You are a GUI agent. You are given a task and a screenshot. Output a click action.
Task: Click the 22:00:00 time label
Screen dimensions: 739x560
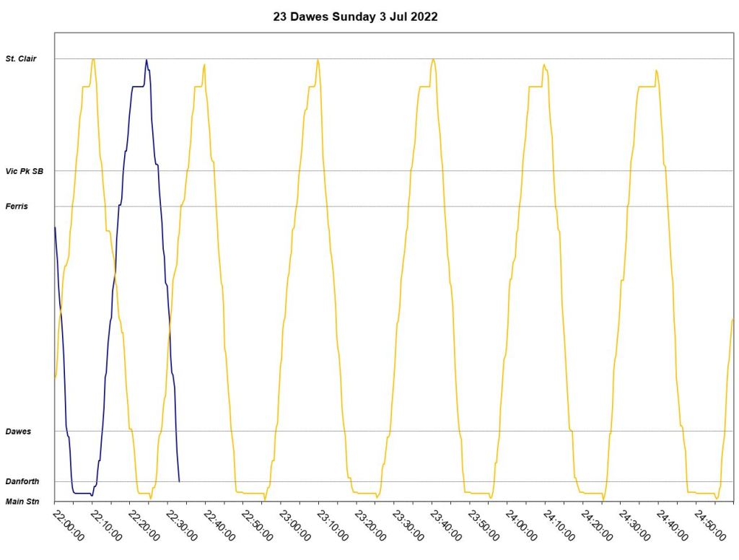pos(69,526)
